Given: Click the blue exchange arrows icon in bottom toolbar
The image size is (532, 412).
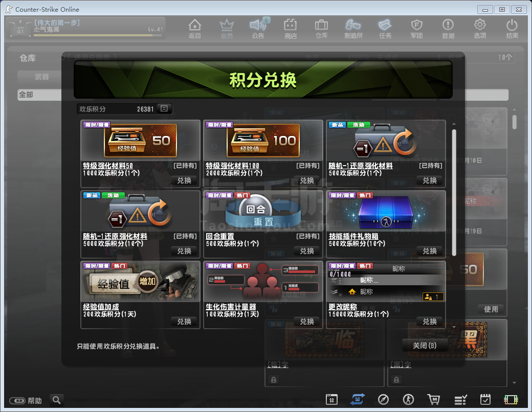Looking at the screenshot, I should coord(357,399).
